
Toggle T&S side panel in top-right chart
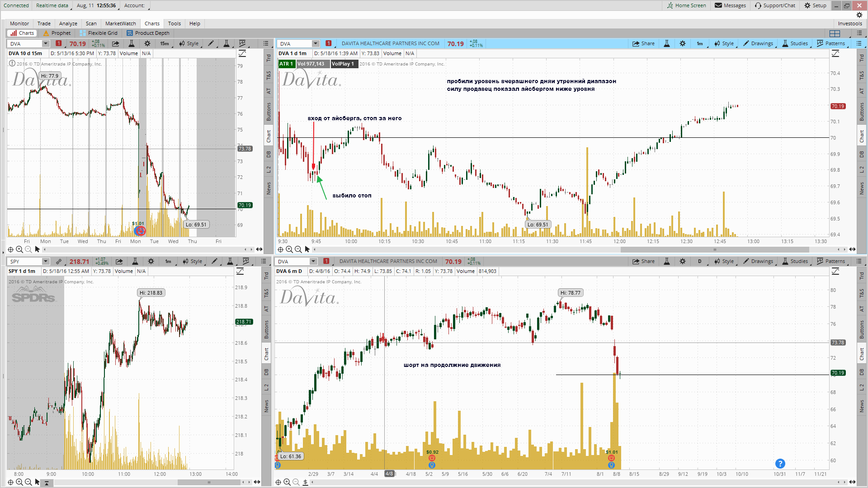(861, 75)
